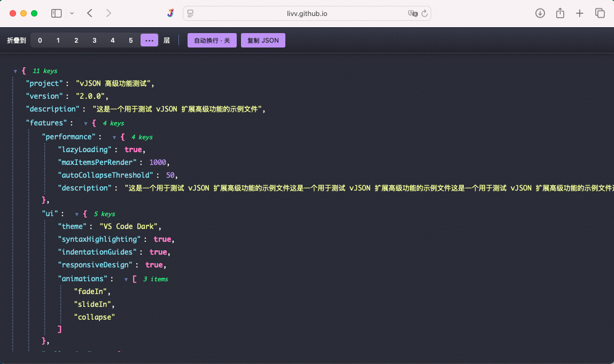Share the current page
This screenshot has height=364, width=614.
pos(559,13)
